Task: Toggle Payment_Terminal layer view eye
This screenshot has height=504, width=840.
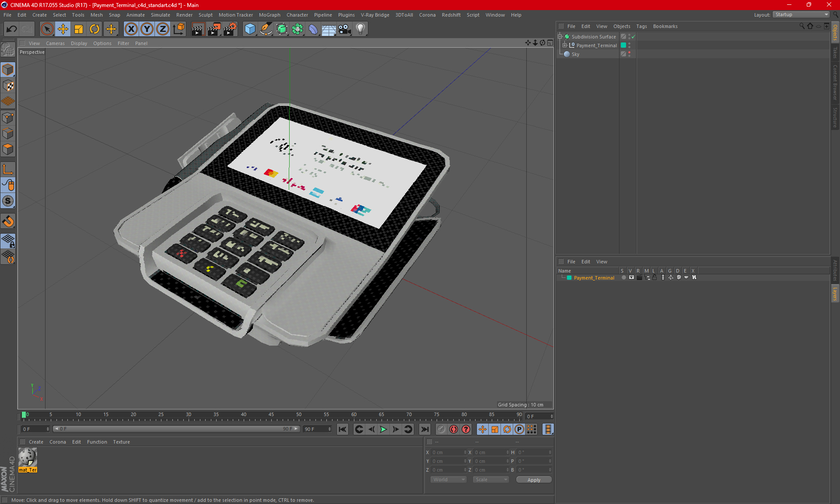Action: click(x=631, y=277)
